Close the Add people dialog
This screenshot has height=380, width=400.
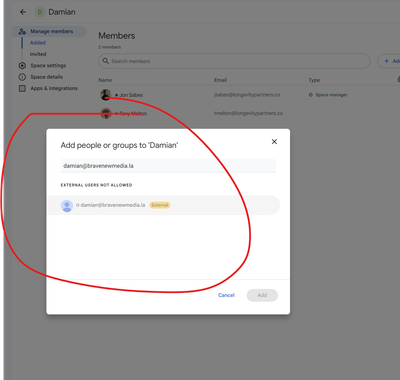click(x=274, y=142)
